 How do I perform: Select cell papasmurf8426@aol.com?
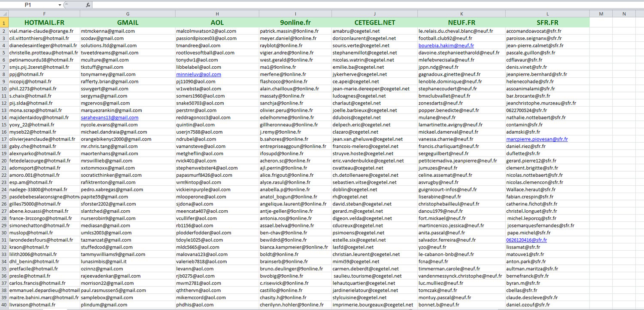[x=217, y=175]
